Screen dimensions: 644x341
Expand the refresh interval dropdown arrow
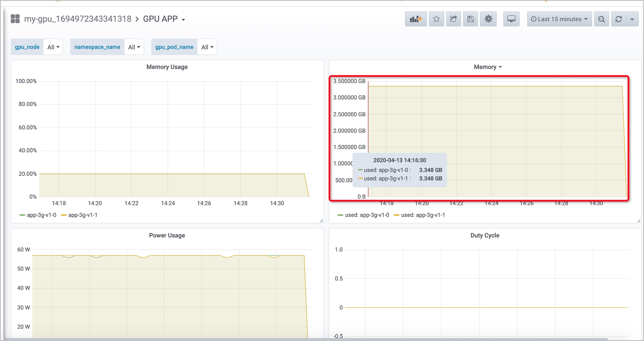click(x=633, y=19)
